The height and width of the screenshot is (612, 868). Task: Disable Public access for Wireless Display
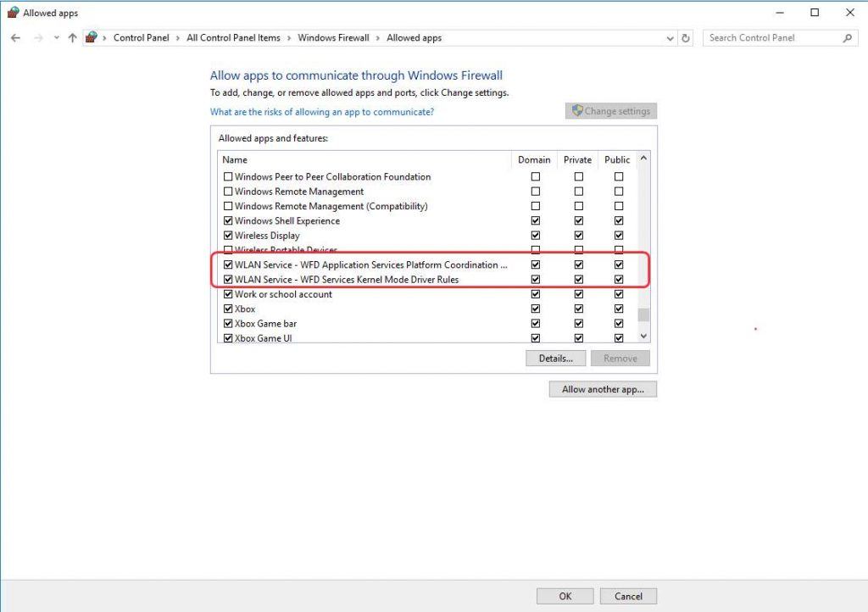[x=617, y=235]
